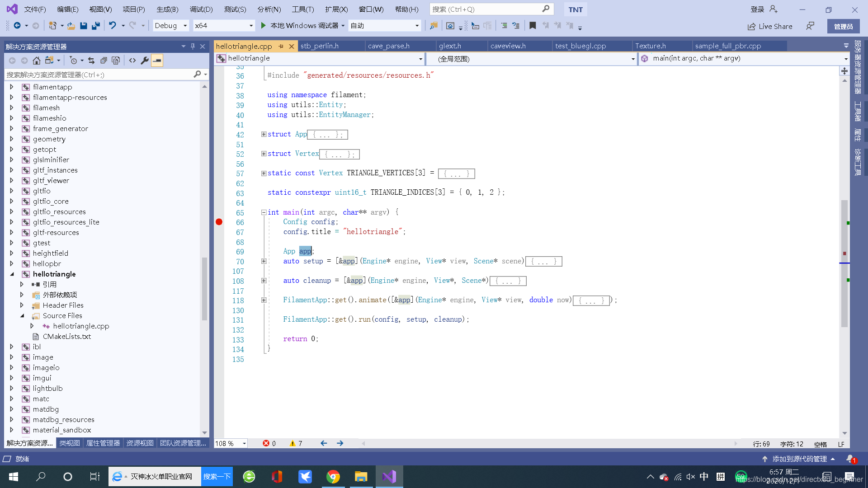Toggle the bookmark icon in toolbar
The image size is (868, 488).
(x=533, y=26)
